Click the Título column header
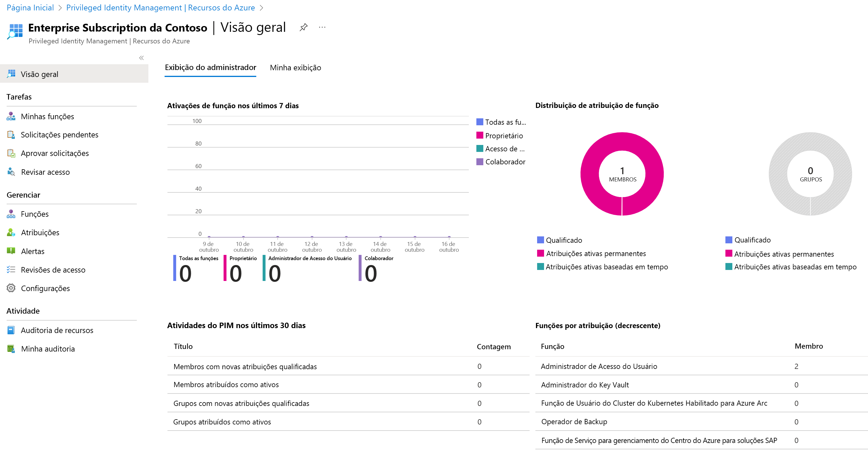 (183, 346)
